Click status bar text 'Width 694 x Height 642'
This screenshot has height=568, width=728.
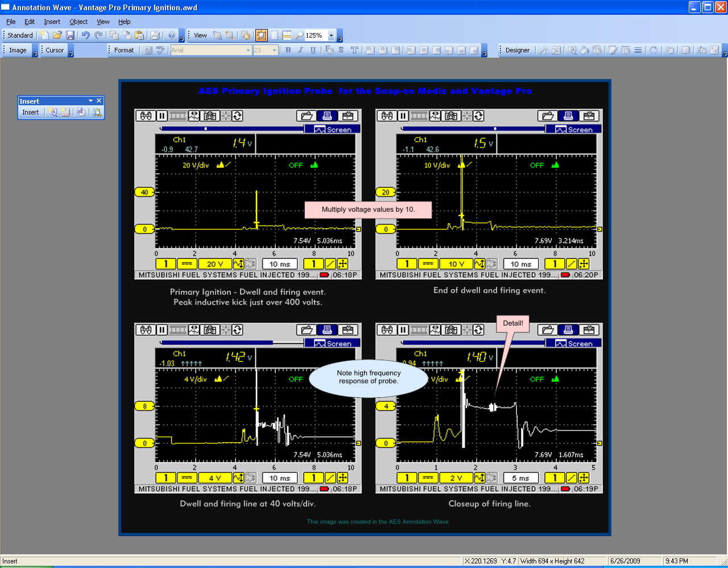tap(552, 561)
